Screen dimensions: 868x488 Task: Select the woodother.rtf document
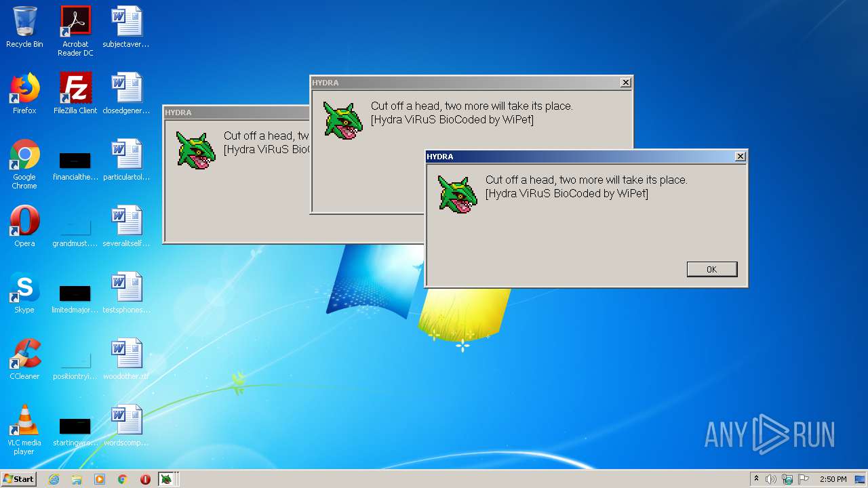pos(126,359)
